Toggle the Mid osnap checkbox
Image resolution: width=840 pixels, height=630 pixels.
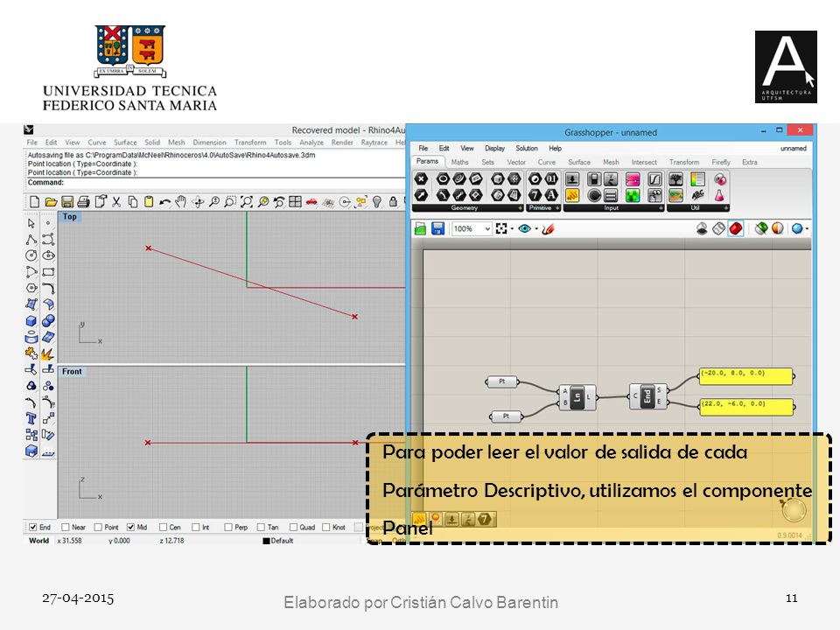coord(130,527)
